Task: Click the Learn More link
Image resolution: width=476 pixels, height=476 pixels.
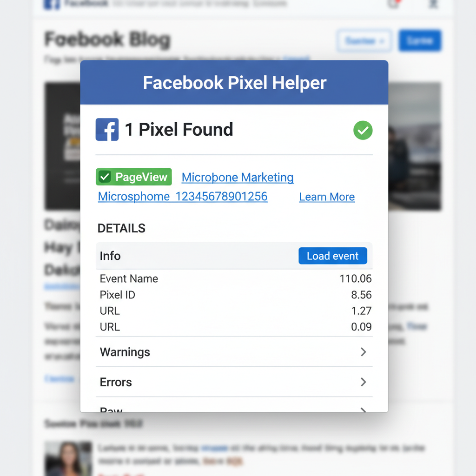Action: [327, 197]
